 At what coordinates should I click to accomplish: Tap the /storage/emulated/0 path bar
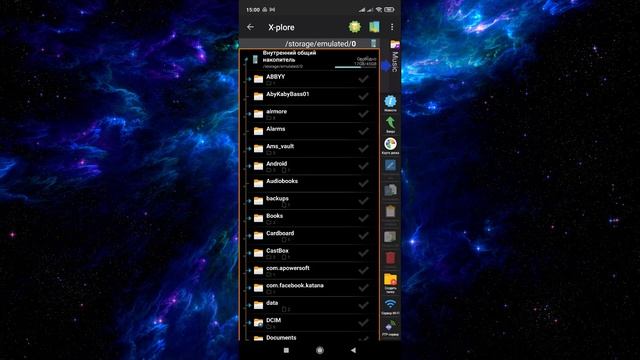coord(309,43)
